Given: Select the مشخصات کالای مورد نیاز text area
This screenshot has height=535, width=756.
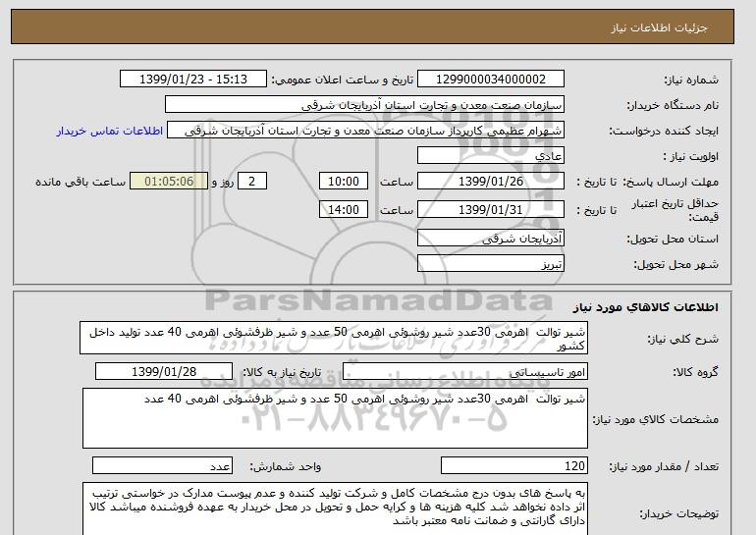Looking at the screenshot, I should (x=335, y=418).
